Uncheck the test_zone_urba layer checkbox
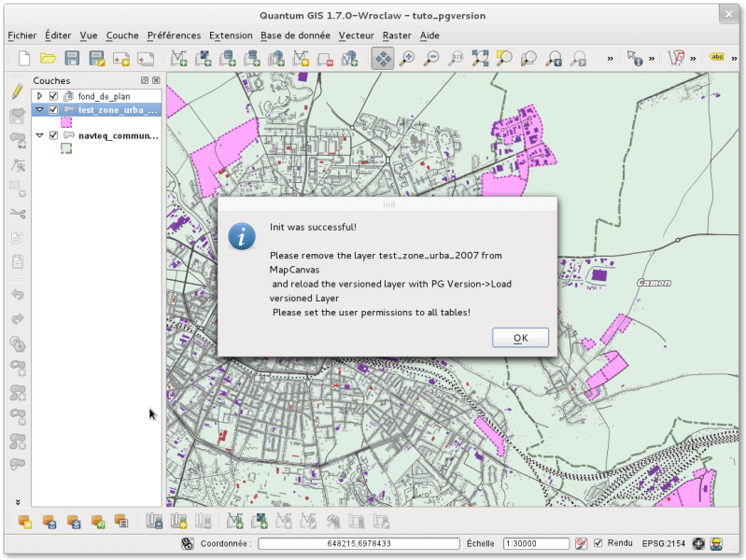The width and height of the screenshot is (746, 560). tap(53, 109)
